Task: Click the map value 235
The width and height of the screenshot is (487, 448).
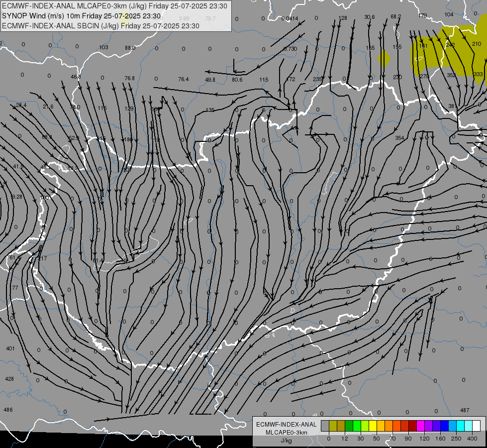Action: 317,79
